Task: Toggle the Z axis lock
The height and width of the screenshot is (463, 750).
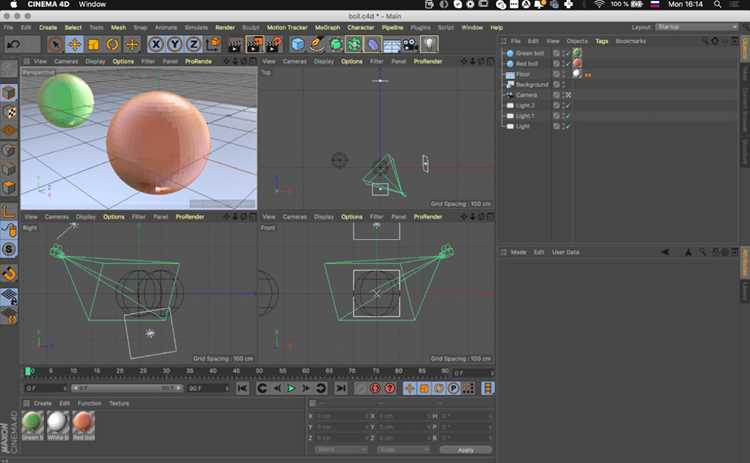Action: (x=193, y=44)
